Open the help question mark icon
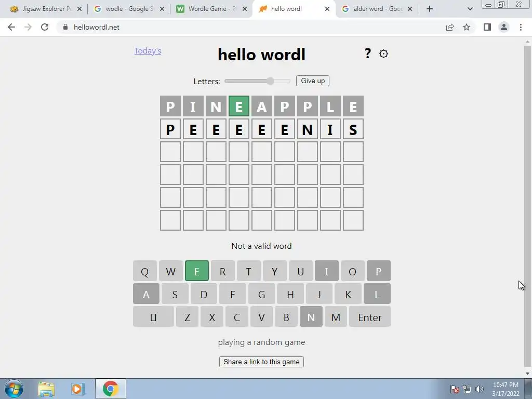This screenshot has width=532, height=399. 368,54
